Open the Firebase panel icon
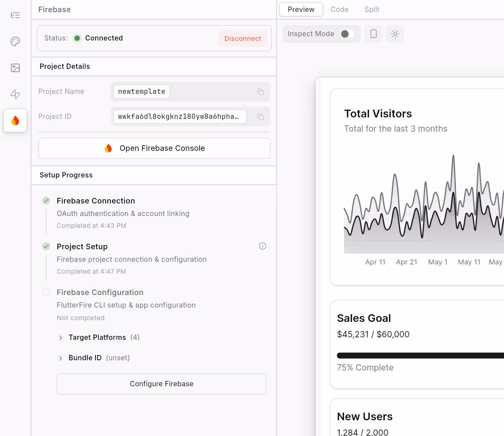Image resolution: width=504 pixels, height=436 pixels. tap(15, 121)
